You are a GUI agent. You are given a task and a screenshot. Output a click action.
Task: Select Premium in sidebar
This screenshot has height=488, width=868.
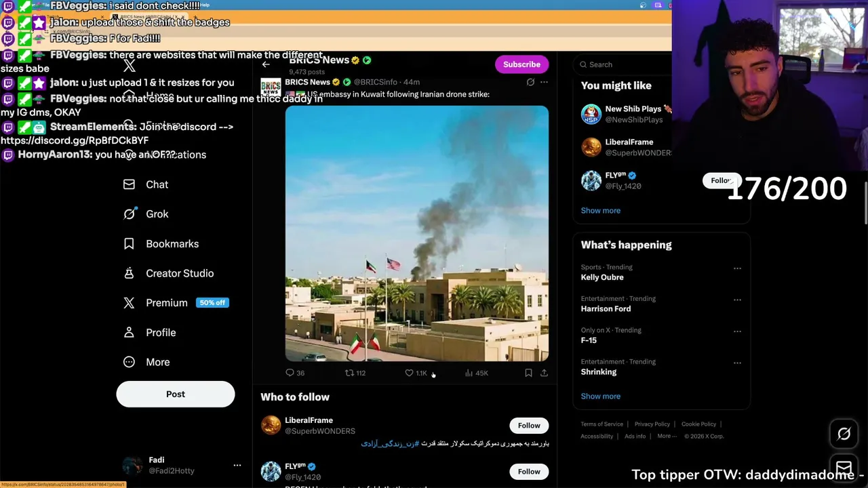[166, 303]
